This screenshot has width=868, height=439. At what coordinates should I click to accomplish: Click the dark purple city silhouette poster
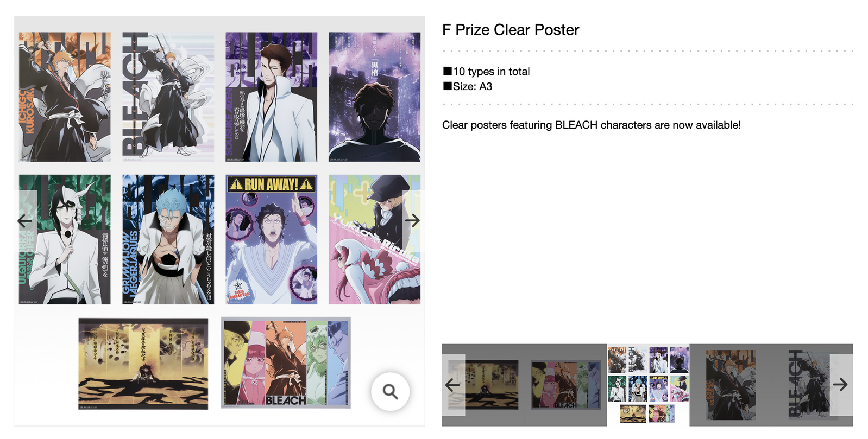375,97
